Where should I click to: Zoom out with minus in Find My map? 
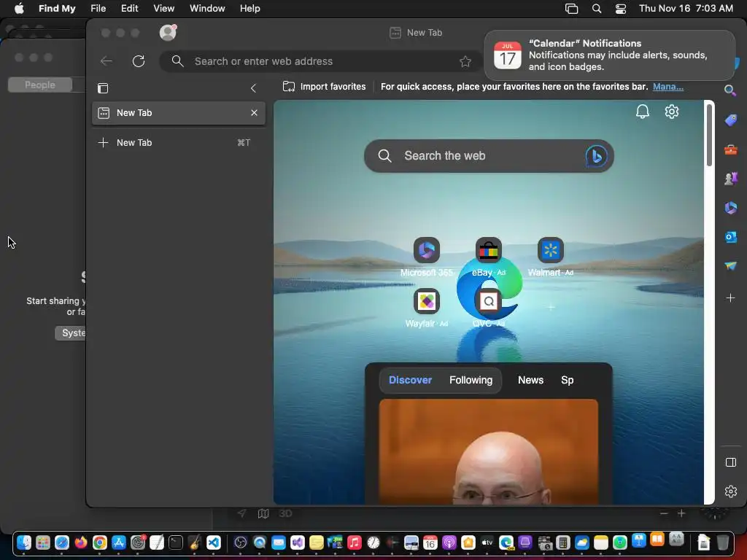(x=664, y=513)
